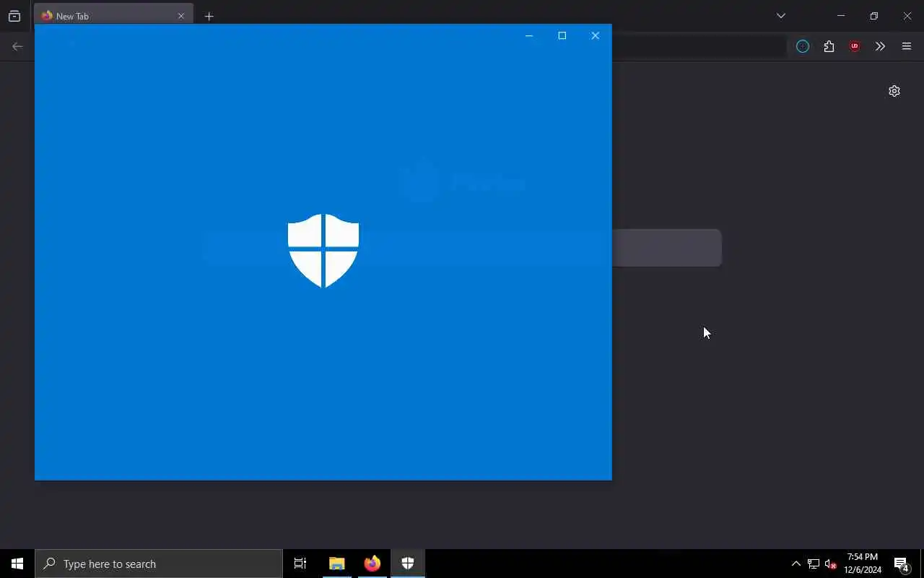Click the taskbar search box
Image resolution: width=924 pixels, height=578 pixels.
(159, 564)
